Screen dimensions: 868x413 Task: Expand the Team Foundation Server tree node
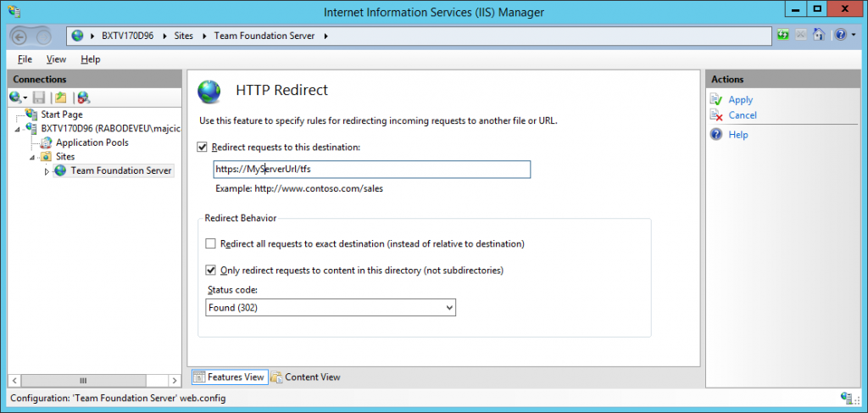tap(47, 171)
